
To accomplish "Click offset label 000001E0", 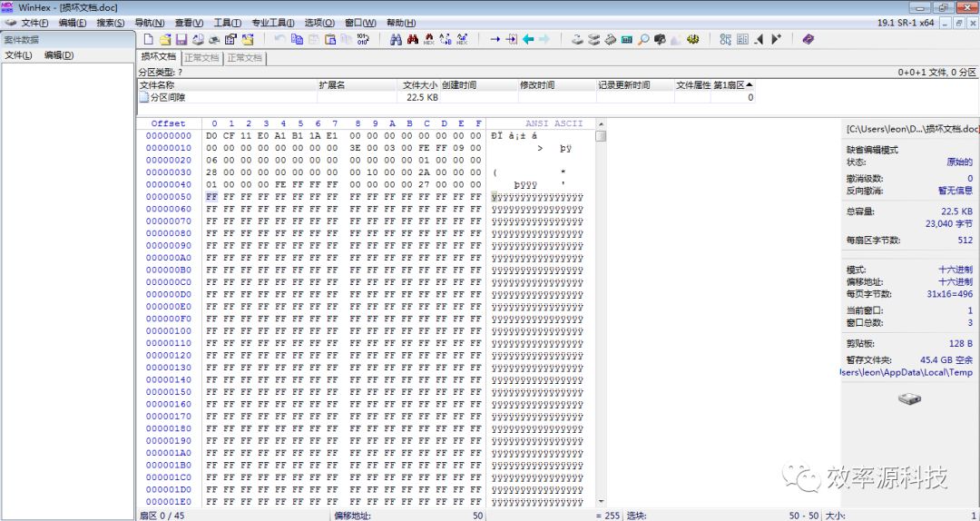I will 169,502.
